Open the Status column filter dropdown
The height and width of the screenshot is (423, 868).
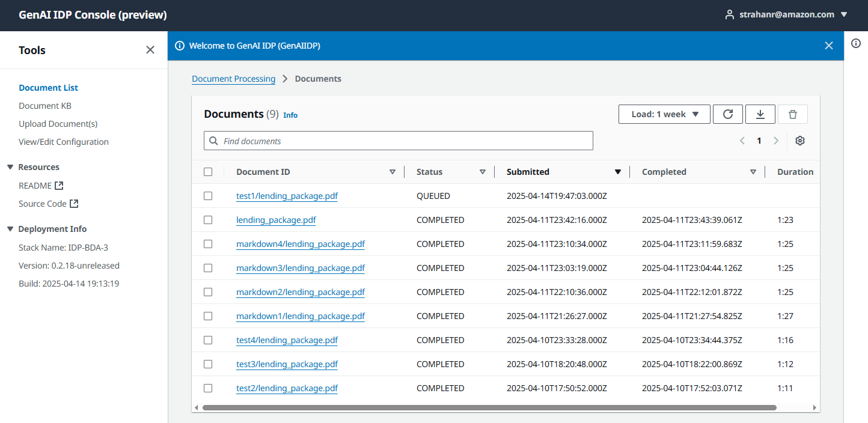(x=483, y=171)
